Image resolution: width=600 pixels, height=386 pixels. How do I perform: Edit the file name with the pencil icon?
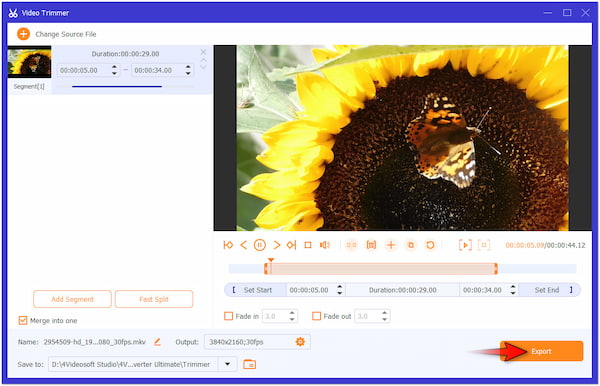coord(157,342)
